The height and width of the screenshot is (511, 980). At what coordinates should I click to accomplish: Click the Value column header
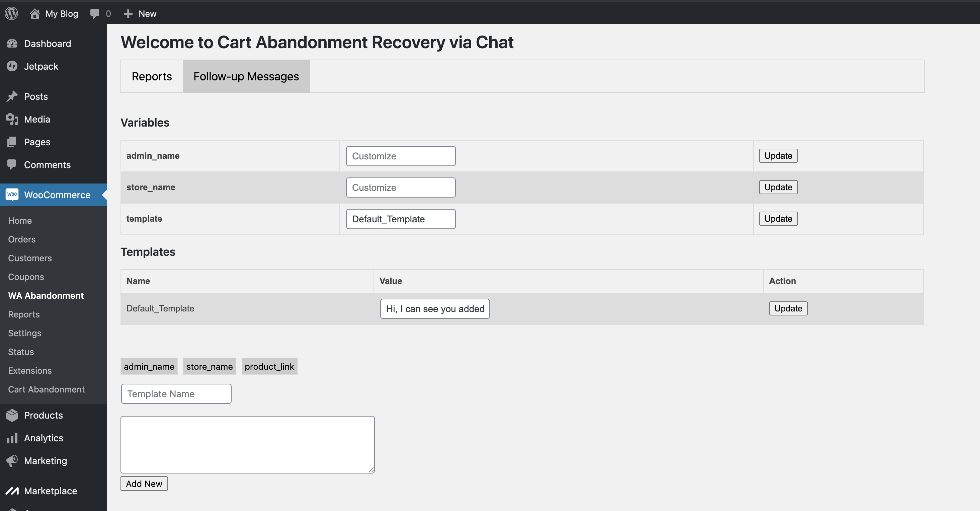click(x=391, y=281)
